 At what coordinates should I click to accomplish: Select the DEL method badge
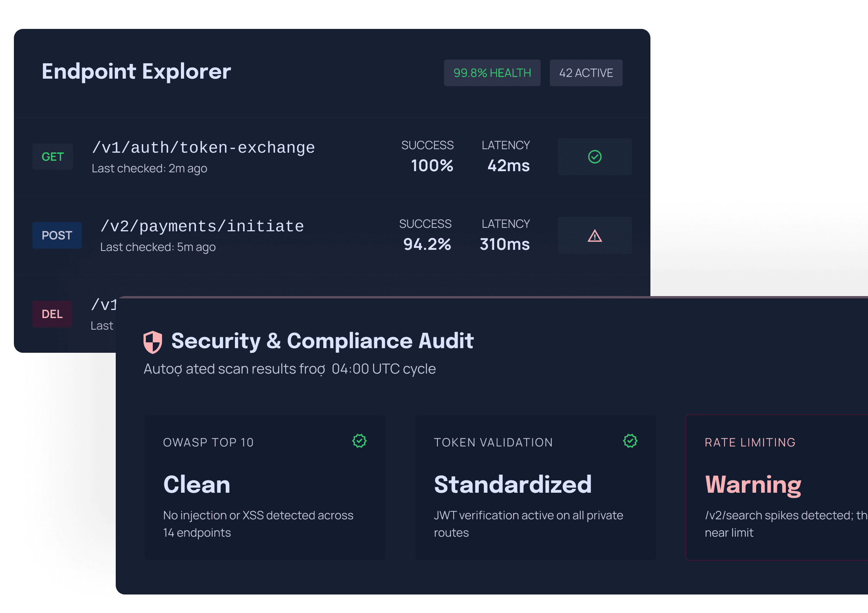coord(52,314)
